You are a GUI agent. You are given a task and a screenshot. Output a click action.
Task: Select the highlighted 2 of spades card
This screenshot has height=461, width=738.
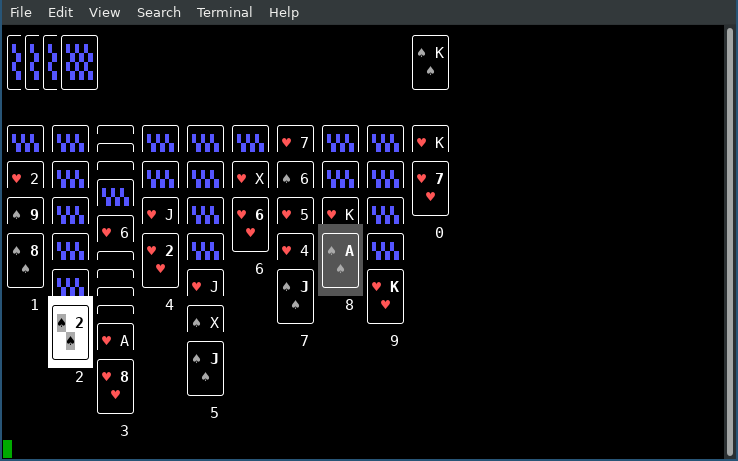(70, 332)
